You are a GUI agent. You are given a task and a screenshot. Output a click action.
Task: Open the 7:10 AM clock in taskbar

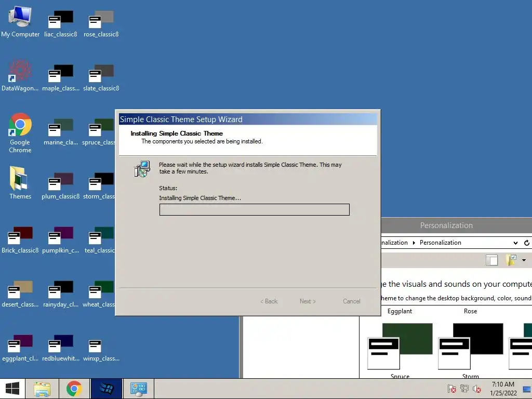pyautogui.click(x=503, y=389)
